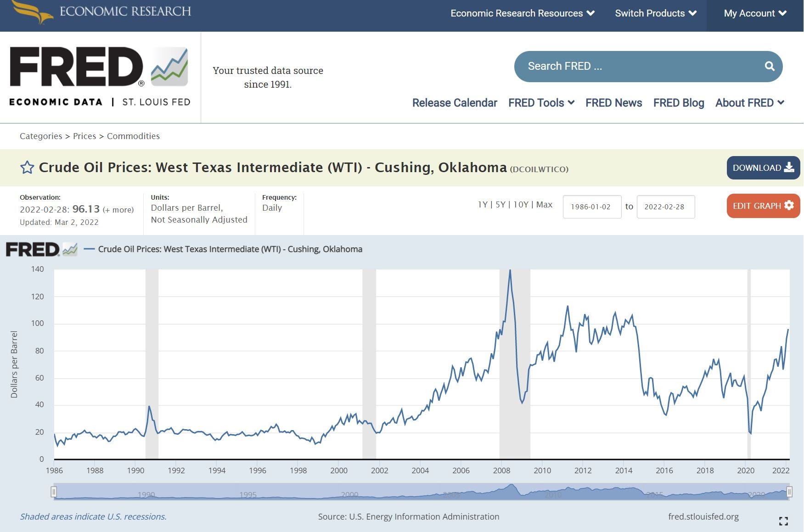This screenshot has width=804, height=532.
Task: Click the (+ more) observations link
Action: click(118, 210)
